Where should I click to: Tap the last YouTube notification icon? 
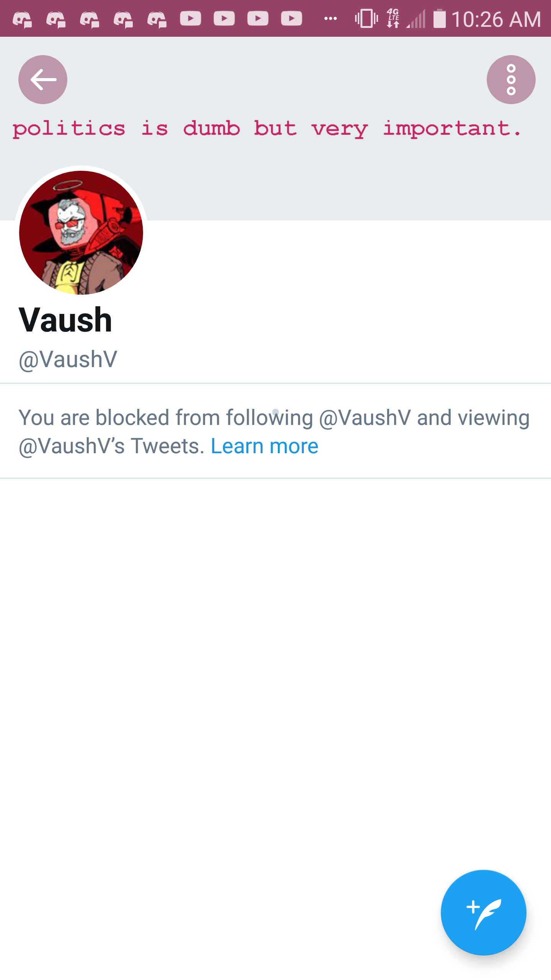(x=292, y=18)
